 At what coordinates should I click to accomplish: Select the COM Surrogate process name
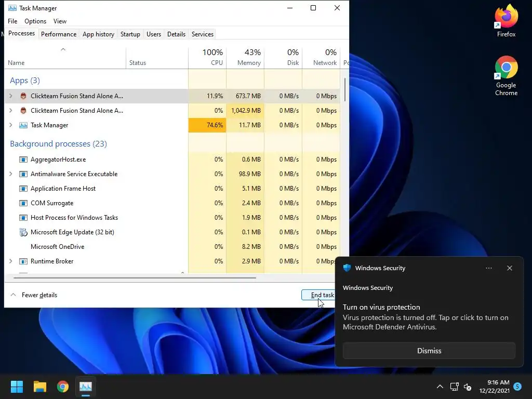(x=52, y=203)
